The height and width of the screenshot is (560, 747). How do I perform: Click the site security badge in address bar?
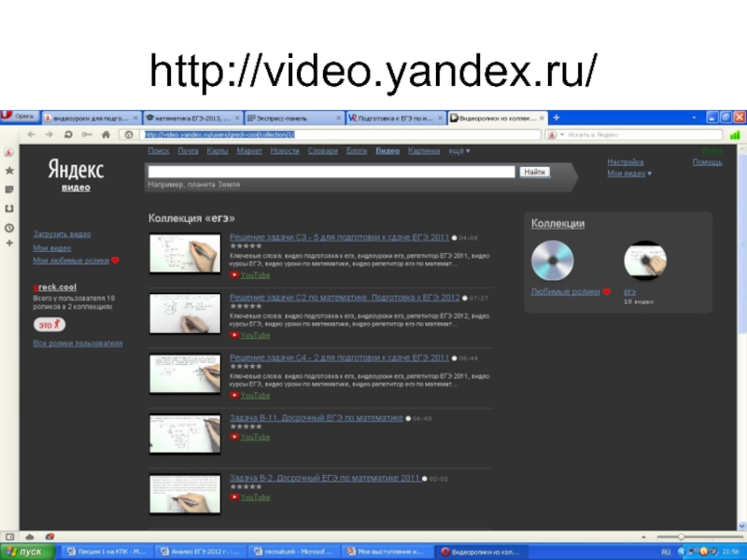tap(129, 134)
